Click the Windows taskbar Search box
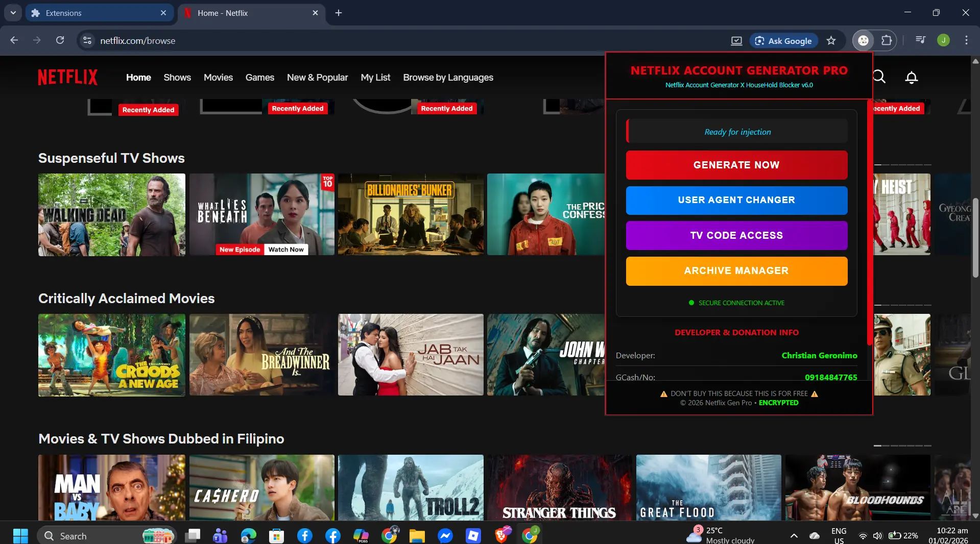Image resolution: width=980 pixels, height=544 pixels. coord(107,536)
